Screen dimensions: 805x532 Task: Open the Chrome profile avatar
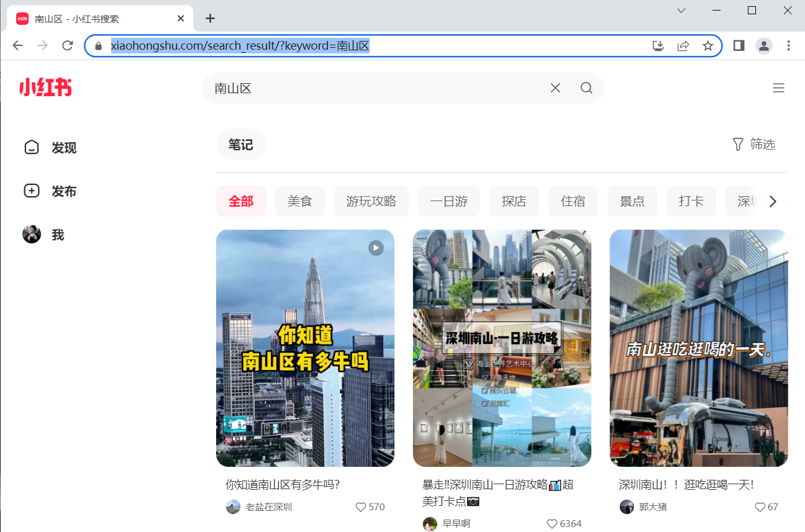763,45
